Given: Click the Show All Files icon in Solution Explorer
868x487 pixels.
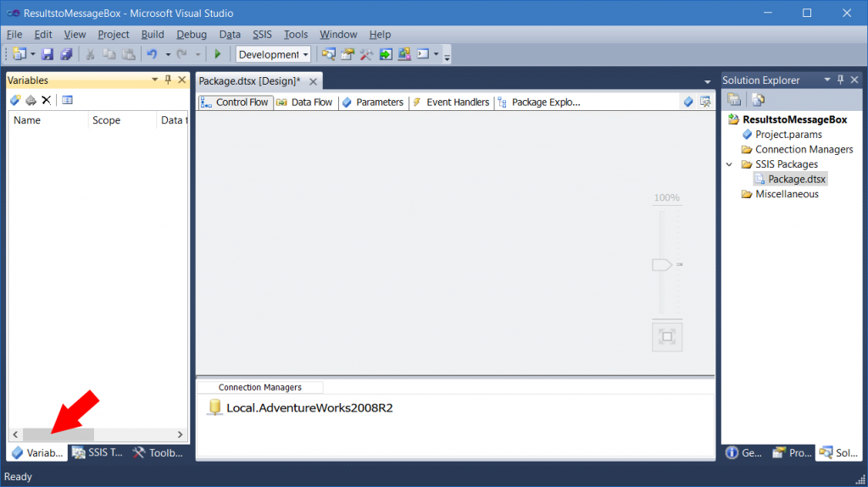Looking at the screenshot, I should [x=759, y=100].
